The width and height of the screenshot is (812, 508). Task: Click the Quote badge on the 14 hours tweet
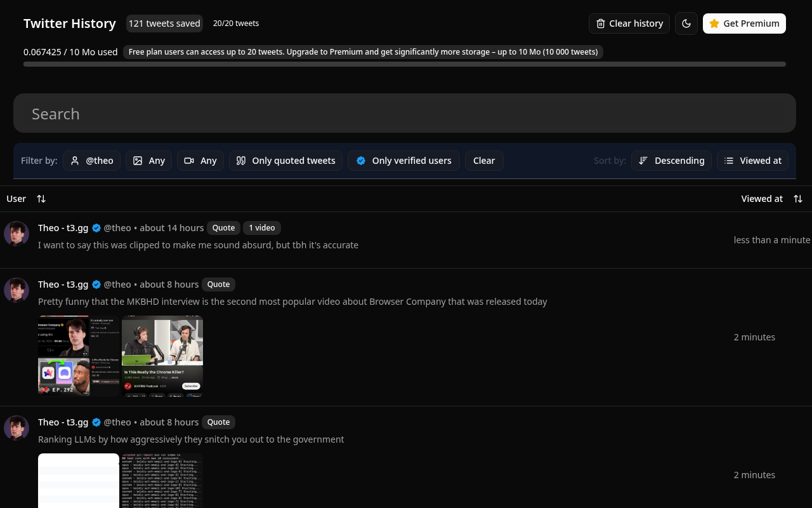click(x=223, y=228)
